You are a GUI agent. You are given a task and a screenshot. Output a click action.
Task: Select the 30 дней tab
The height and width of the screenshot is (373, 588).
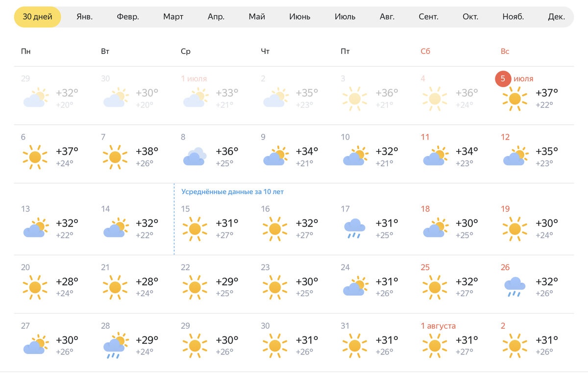[x=37, y=17]
